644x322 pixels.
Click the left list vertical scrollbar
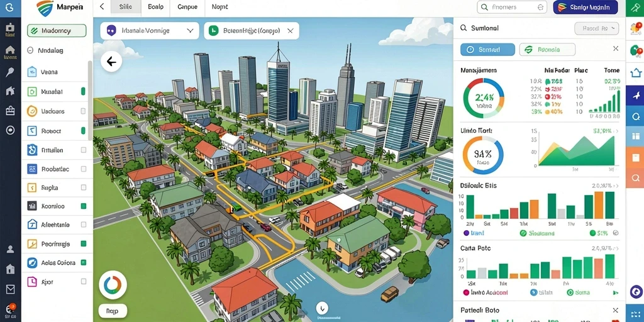coord(90,101)
